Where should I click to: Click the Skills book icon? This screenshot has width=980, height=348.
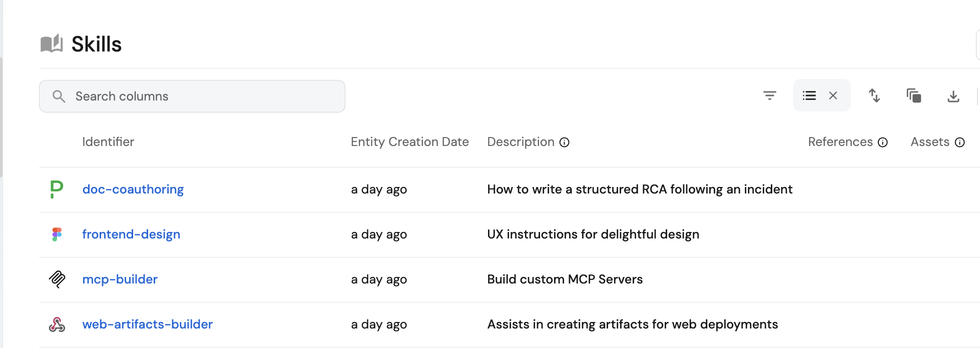tap(52, 44)
